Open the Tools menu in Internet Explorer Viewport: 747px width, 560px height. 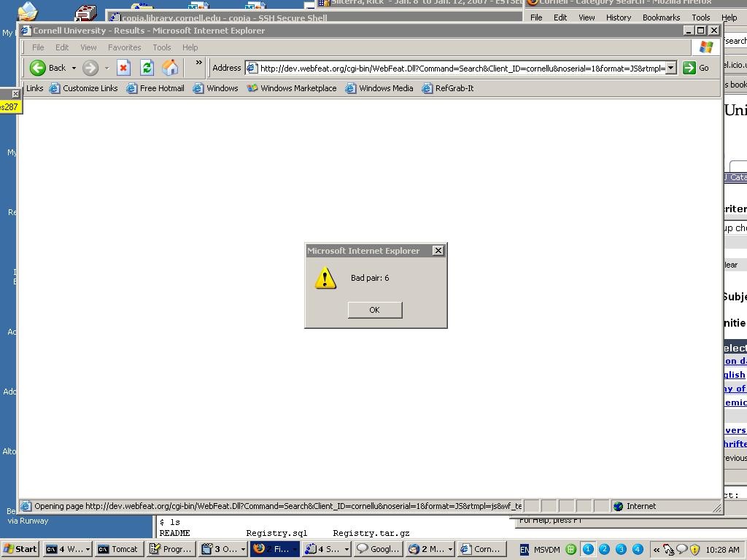[x=162, y=47]
